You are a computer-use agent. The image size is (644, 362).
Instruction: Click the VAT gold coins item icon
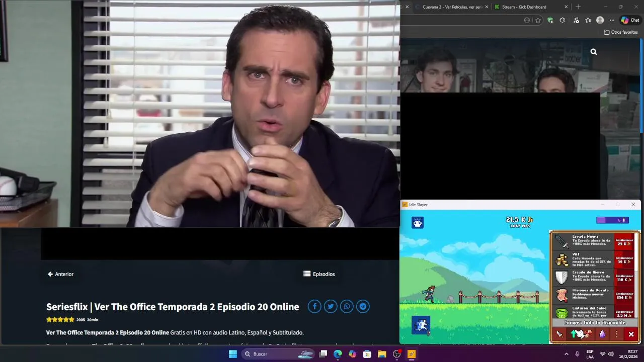pyautogui.click(x=561, y=260)
